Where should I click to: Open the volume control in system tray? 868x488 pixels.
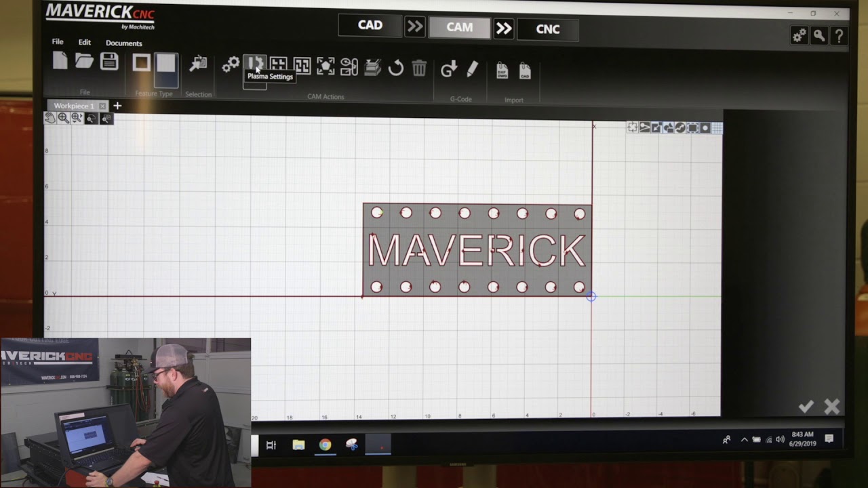[x=779, y=439]
